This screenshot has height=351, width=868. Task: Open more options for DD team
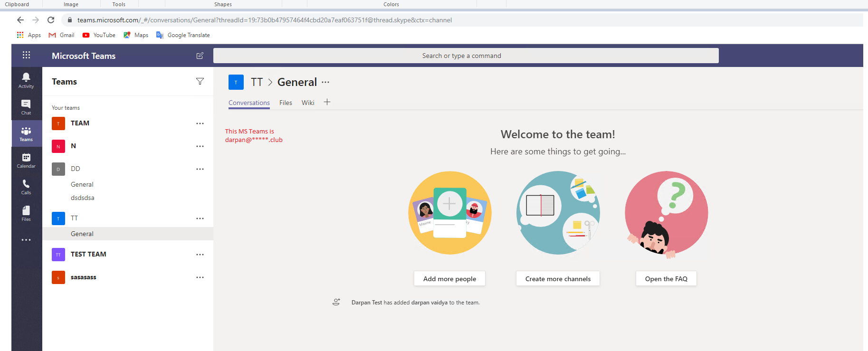click(x=200, y=169)
